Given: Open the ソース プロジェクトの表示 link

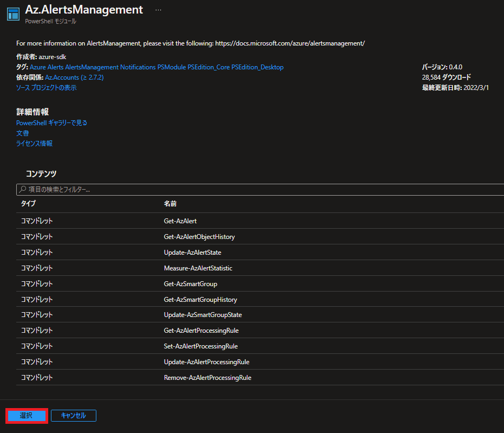Looking at the screenshot, I should pos(47,88).
